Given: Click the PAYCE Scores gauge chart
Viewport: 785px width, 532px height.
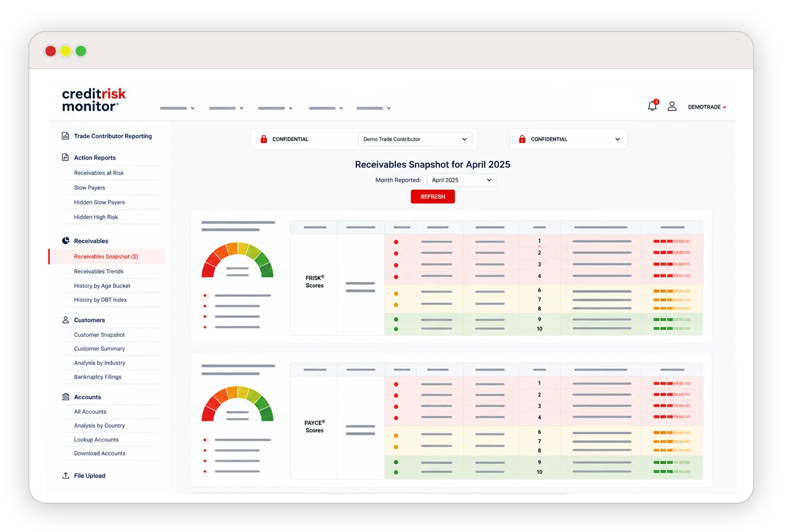Looking at the screenshot, I should (x=237, y=403).
